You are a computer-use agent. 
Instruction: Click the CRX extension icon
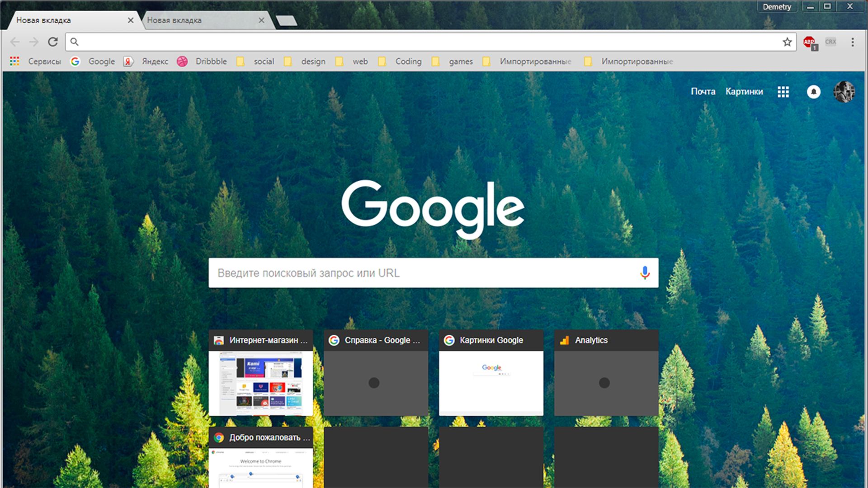[x=830, y=41]
